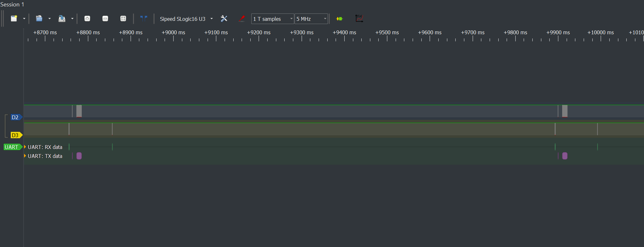Zoom out of the waveform view
644x247 pixels.
coord(105,19)
